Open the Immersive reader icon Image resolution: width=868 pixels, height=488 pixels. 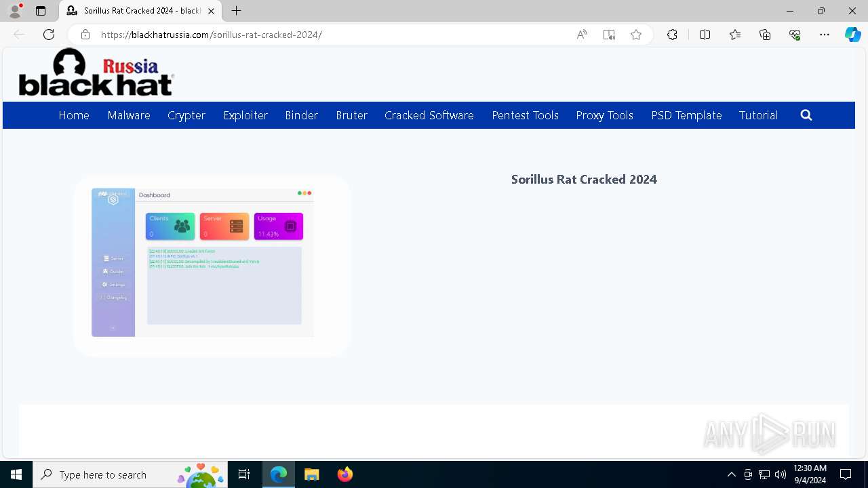[x=609, y=35]
